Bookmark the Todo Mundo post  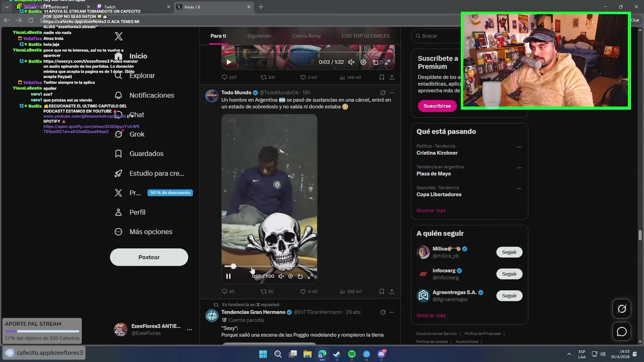click(382, 292)
